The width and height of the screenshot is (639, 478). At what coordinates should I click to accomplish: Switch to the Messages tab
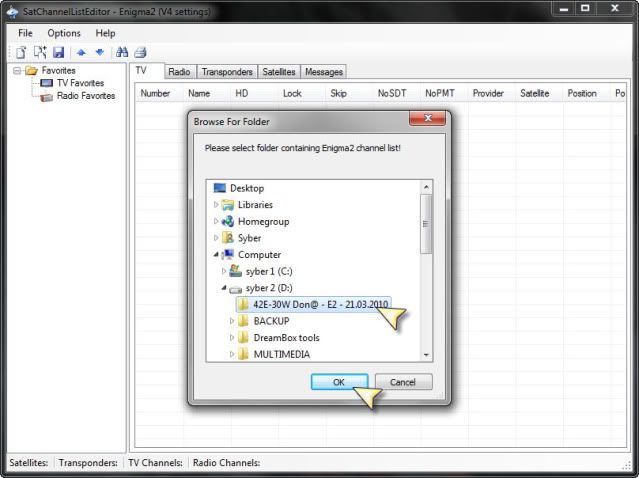coord(324,72)
